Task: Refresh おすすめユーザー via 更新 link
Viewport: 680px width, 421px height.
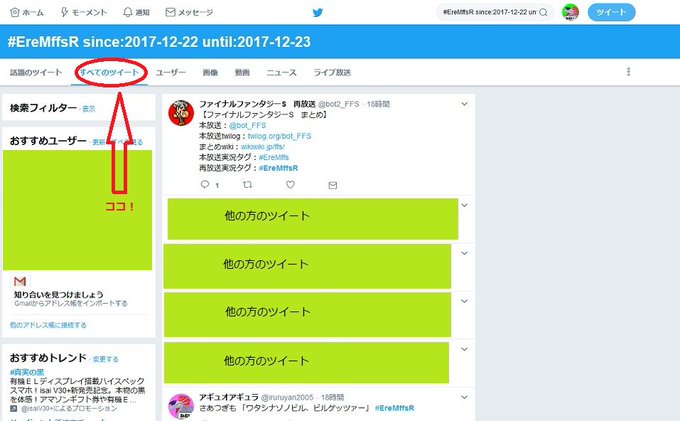Action: [99, 142]
